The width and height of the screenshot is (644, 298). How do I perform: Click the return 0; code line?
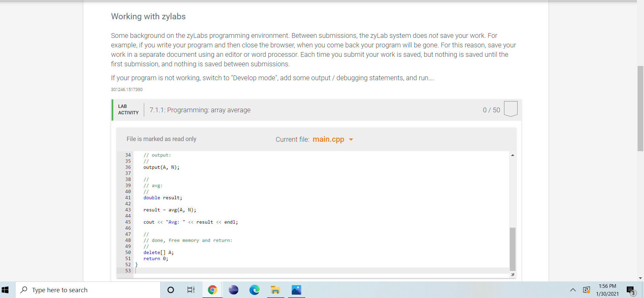click(156, 259)
